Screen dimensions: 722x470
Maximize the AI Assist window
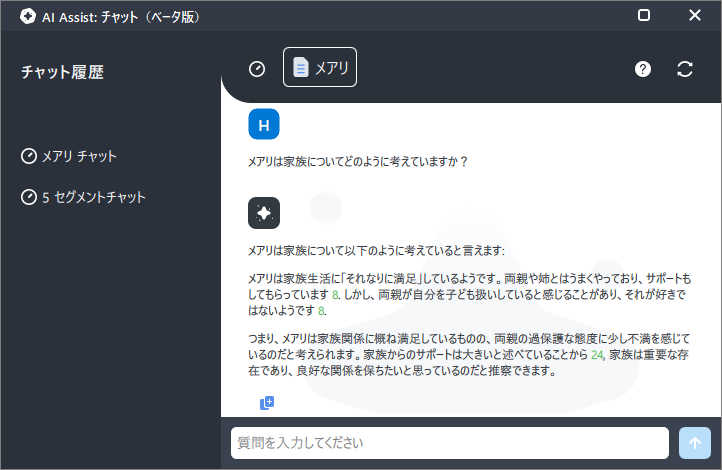[644, 15]
